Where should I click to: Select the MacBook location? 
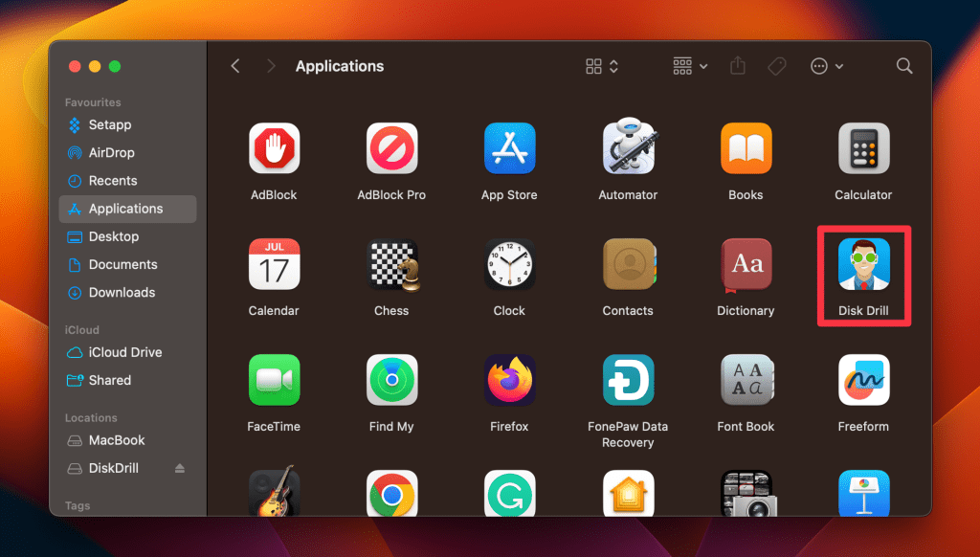127,440
